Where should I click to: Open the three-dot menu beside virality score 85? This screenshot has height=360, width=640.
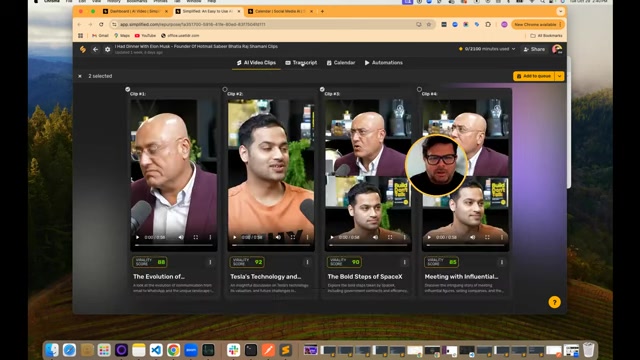pyautogui.click(x=502, y=262)
